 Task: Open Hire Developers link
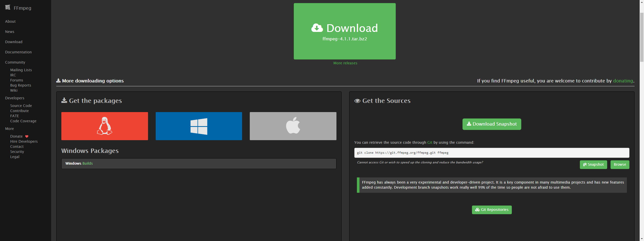click(24, 141)
